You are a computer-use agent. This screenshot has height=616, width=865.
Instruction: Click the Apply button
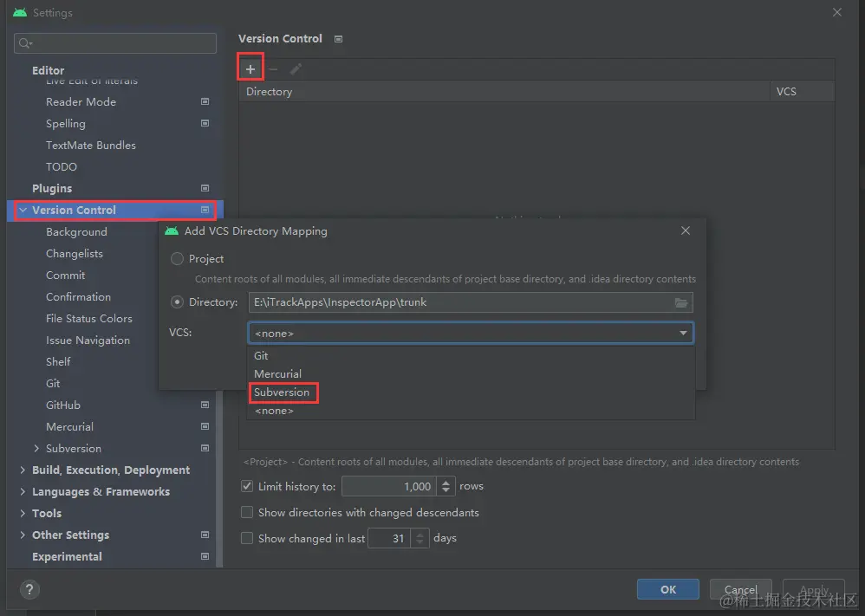[813, 589]
